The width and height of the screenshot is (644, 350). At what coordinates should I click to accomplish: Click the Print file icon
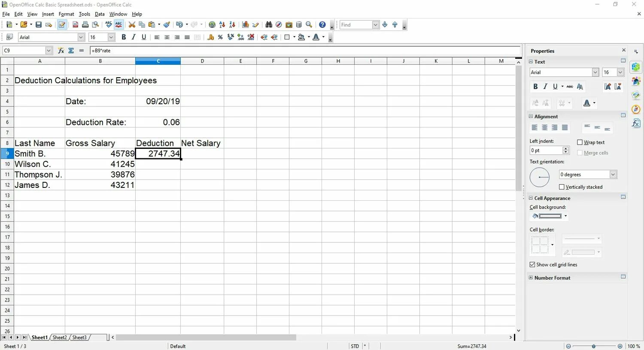[x=85, y=25]
